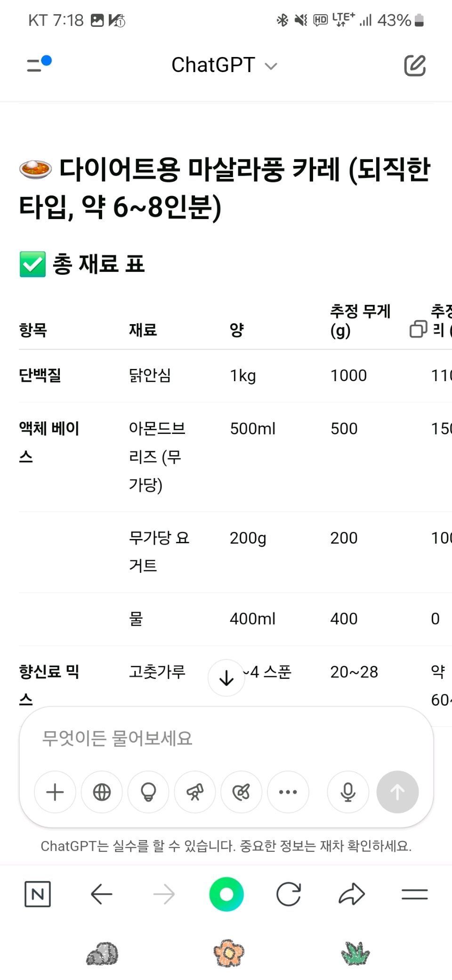Reload the page with refresh icon
452x980 pixels.
click(289, 894)
